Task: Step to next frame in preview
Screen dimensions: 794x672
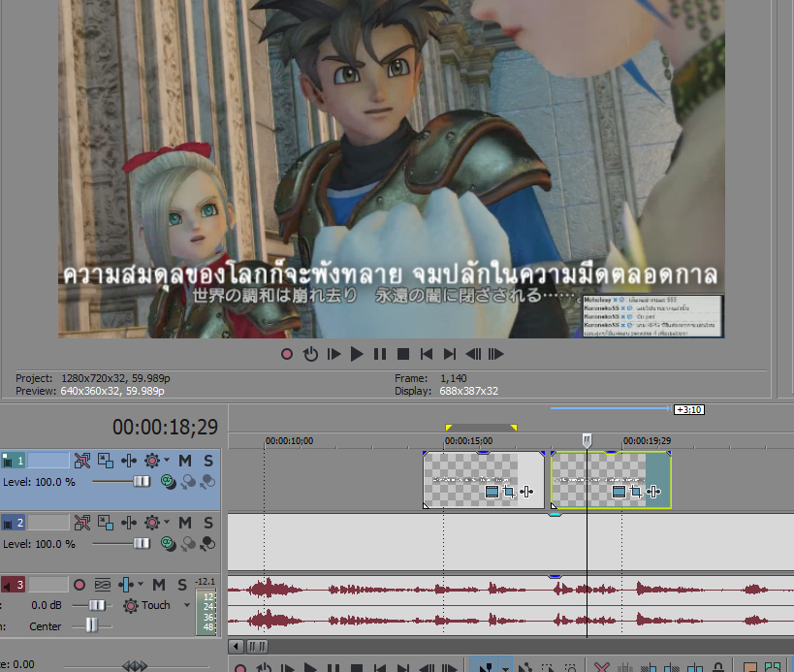Action: [496, 354]
